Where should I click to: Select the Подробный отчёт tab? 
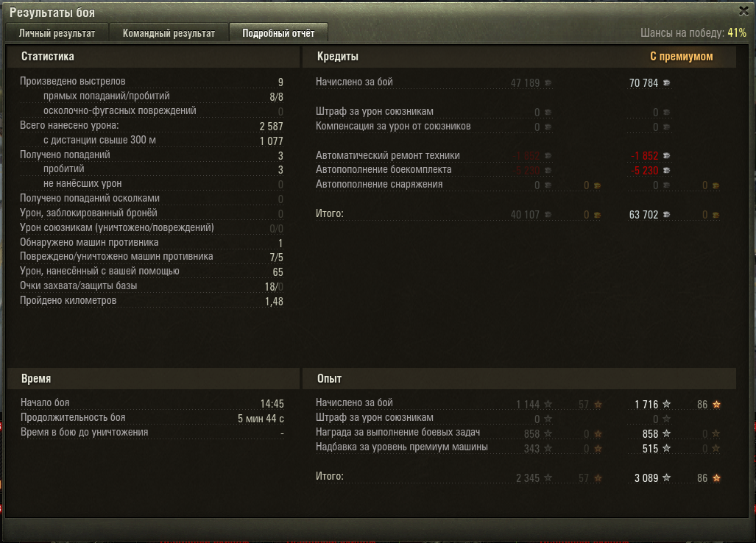[x=278, y=33]
